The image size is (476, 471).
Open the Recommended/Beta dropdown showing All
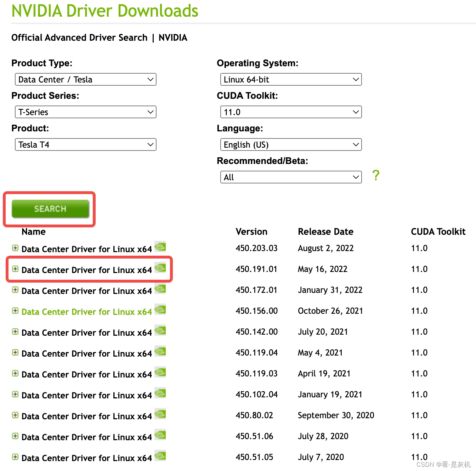click(x=291, y=177)
